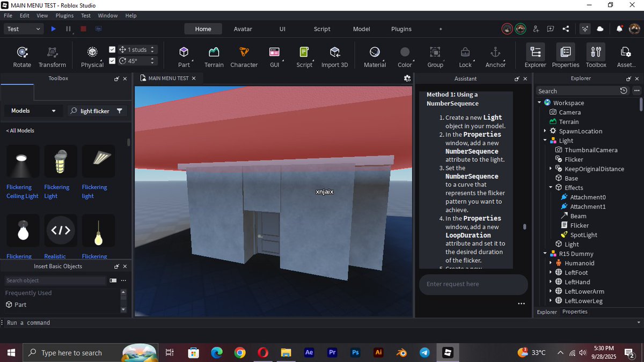Toggle the Properties panel button
This screenshot has height=362, width=644.
click(566, 56)
